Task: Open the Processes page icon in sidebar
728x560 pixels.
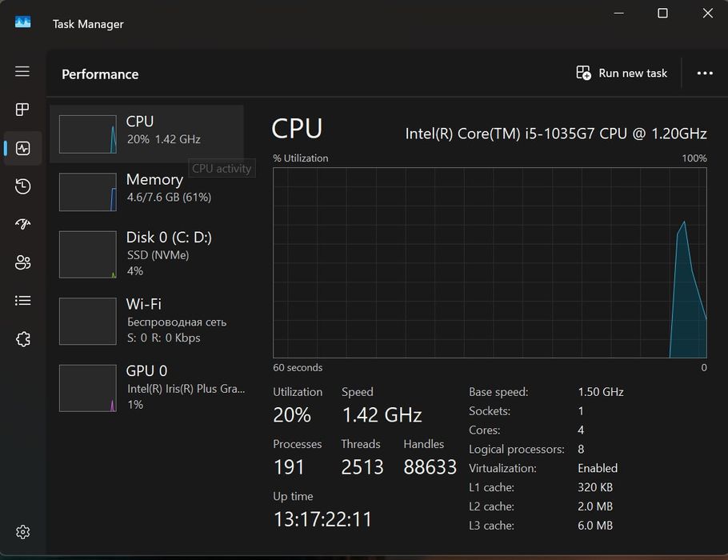Action: [x=22, y=110]
